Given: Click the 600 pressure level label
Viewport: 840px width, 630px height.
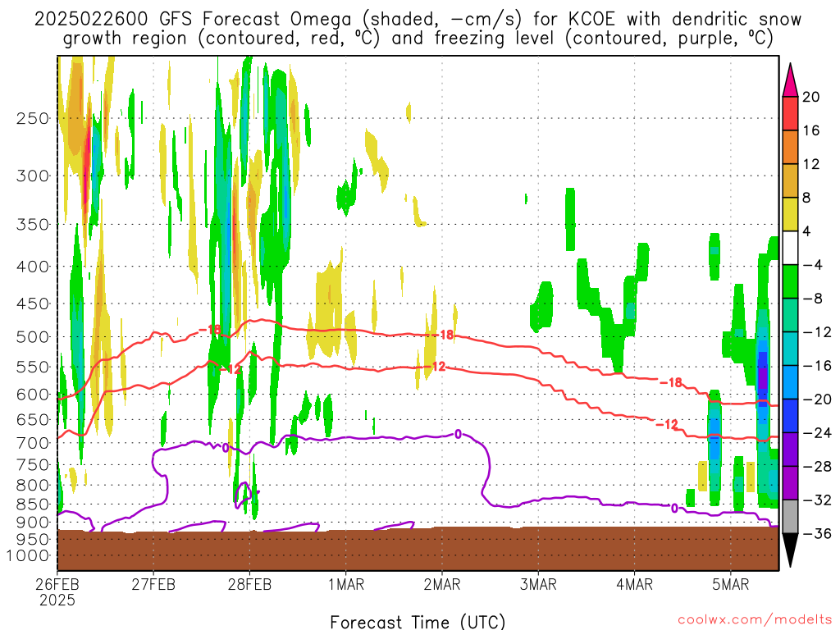Looking at the screenshot, I should click(x=33, y=395).
